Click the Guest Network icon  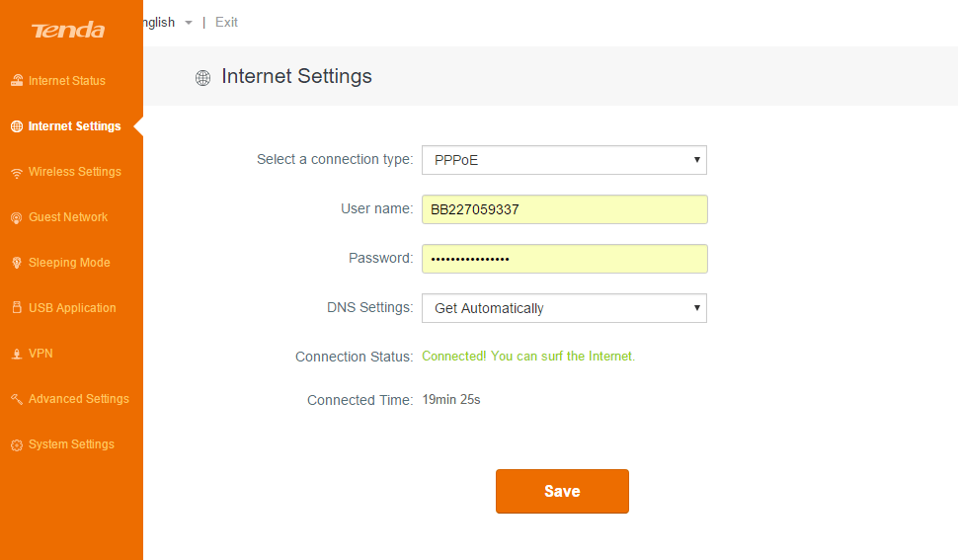17,217
